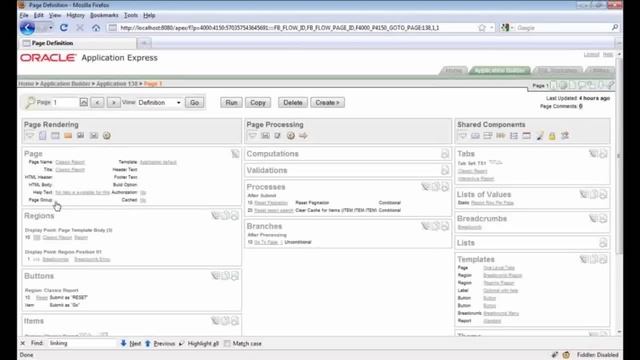Open the History menu

[75, 15]
